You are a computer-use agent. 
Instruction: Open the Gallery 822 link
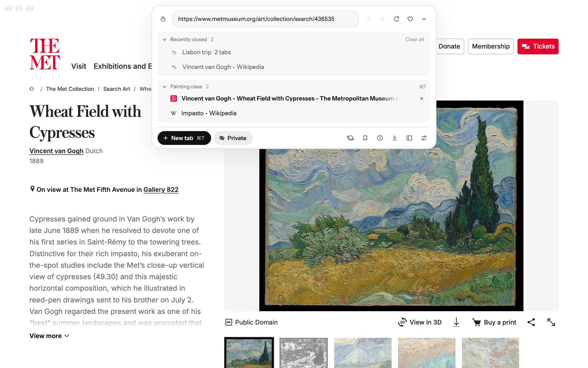[161, 190]
